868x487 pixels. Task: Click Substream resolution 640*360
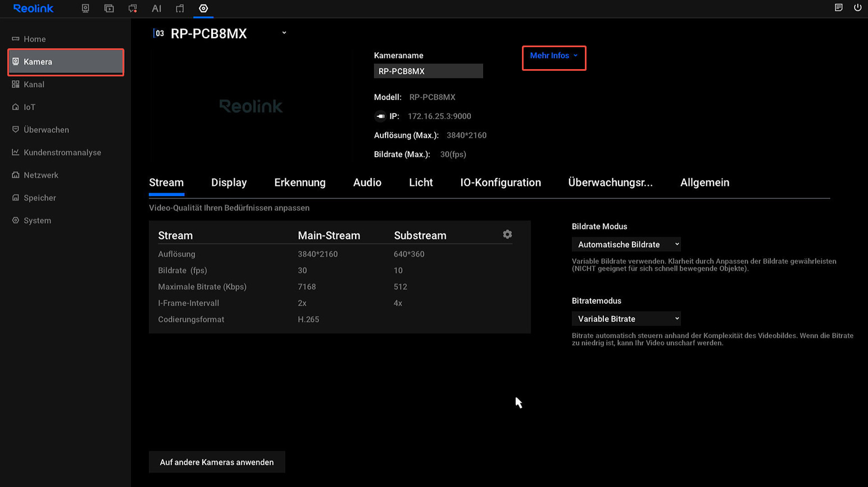click(409, 254)
